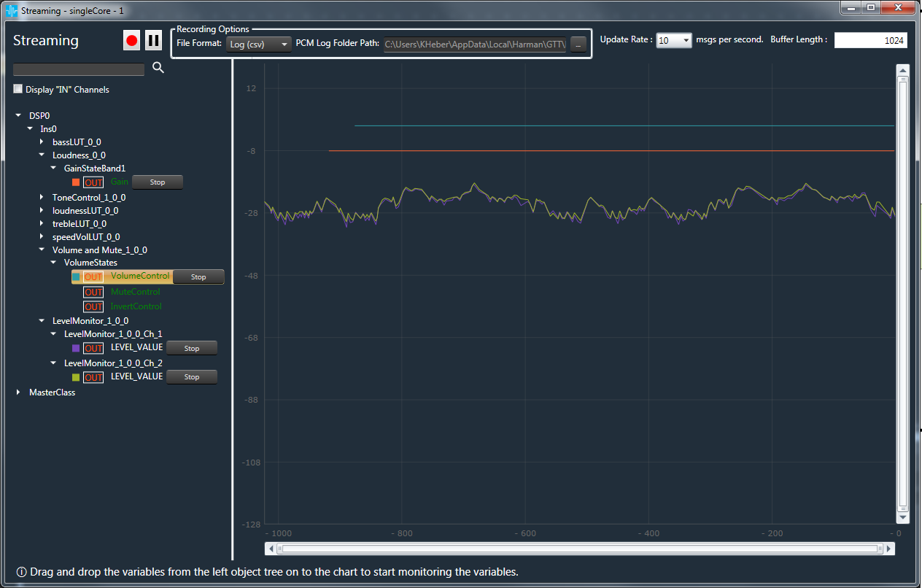Viewport: 922px width, 588px height.
Task: Expand the speedVolLUT_0_0 node
Action: (x=42, y=236)
